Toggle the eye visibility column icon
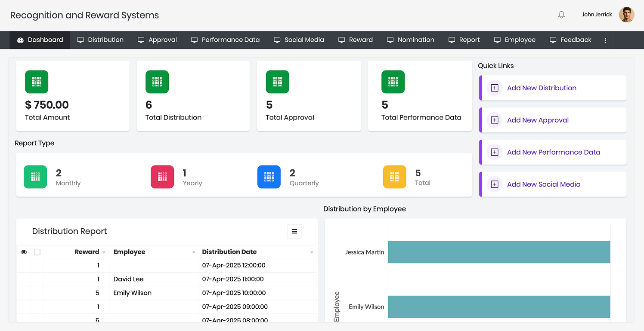Viewport: 644px width, 331px height. (24, 252)
